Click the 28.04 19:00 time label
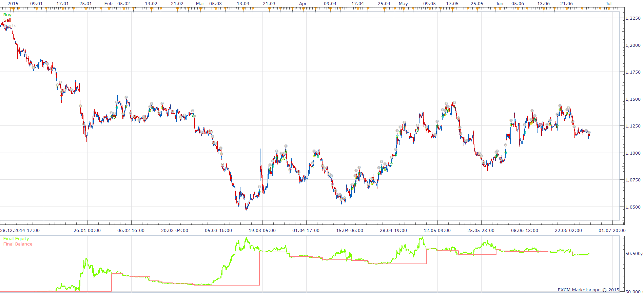Screen dimensions: 644x293 pos(393,231)
